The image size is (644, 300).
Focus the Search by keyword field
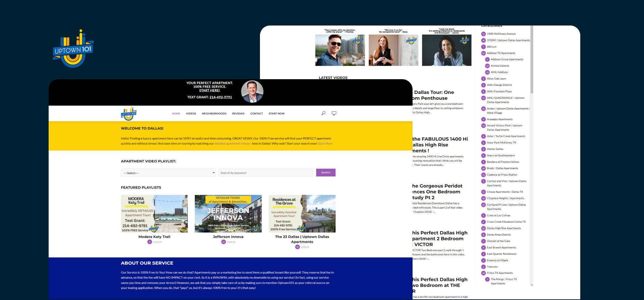point(266,173)
